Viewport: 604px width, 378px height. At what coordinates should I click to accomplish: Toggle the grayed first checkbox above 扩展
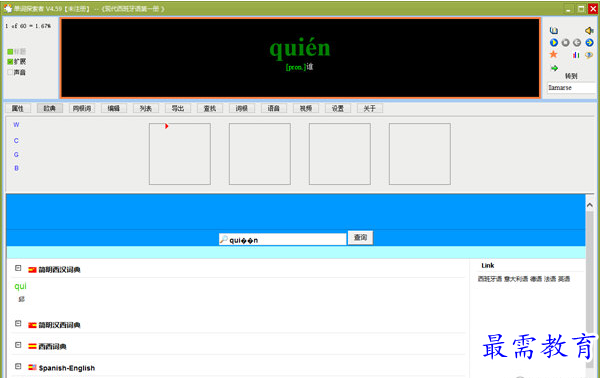10,51
